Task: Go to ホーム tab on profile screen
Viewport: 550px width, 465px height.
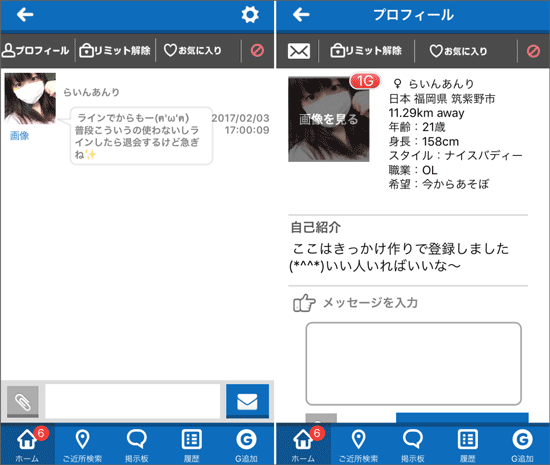Action: click(304, 444)
